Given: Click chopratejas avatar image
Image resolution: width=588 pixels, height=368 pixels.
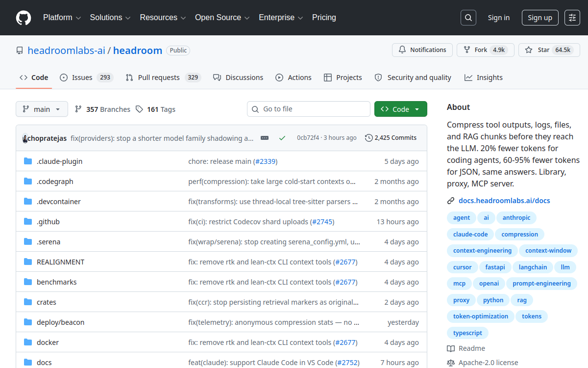Looking at the screenshot, I should tap(25, 138).
